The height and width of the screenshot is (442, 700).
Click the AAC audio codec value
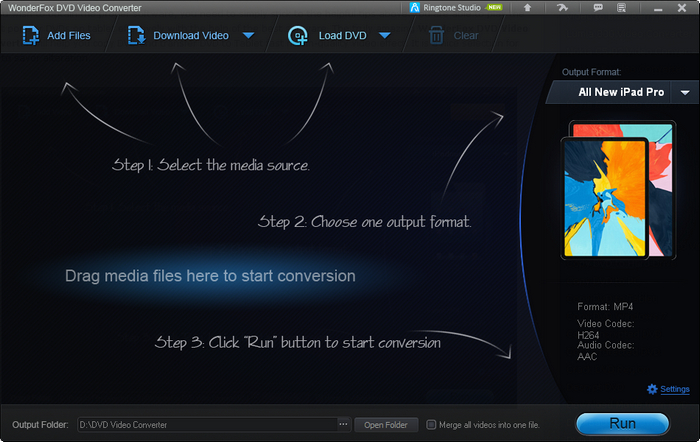coord(587,356)
